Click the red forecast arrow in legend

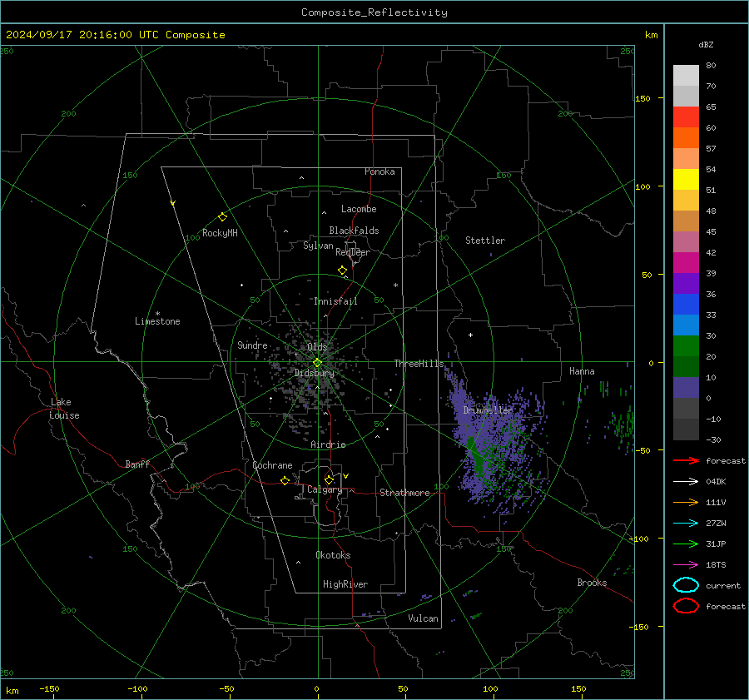(686, 460)
